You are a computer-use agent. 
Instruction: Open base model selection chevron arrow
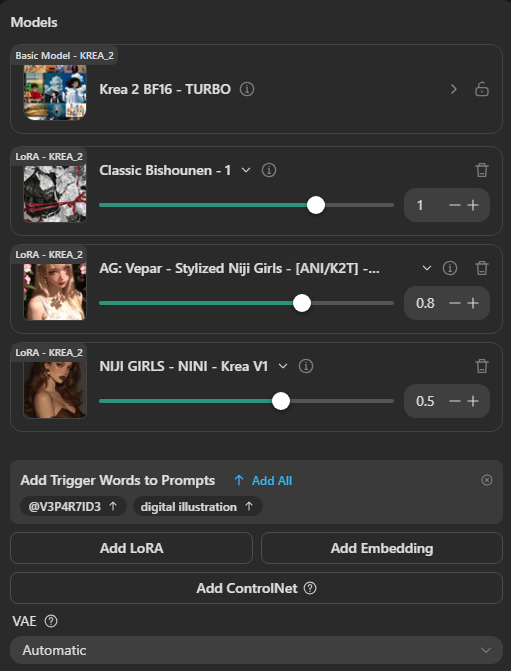(454, 89)
